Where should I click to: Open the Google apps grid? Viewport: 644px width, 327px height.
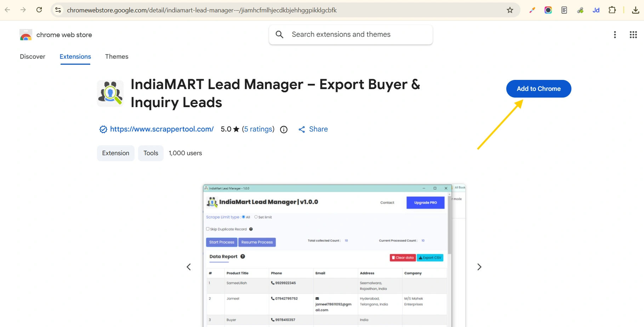pos(633,35)
